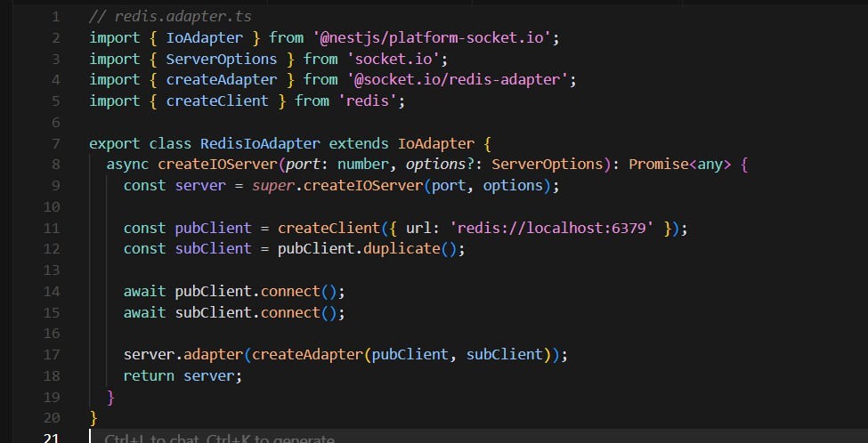Click the duplicate method call
The image size is (868, 443).
pos(402,249)
